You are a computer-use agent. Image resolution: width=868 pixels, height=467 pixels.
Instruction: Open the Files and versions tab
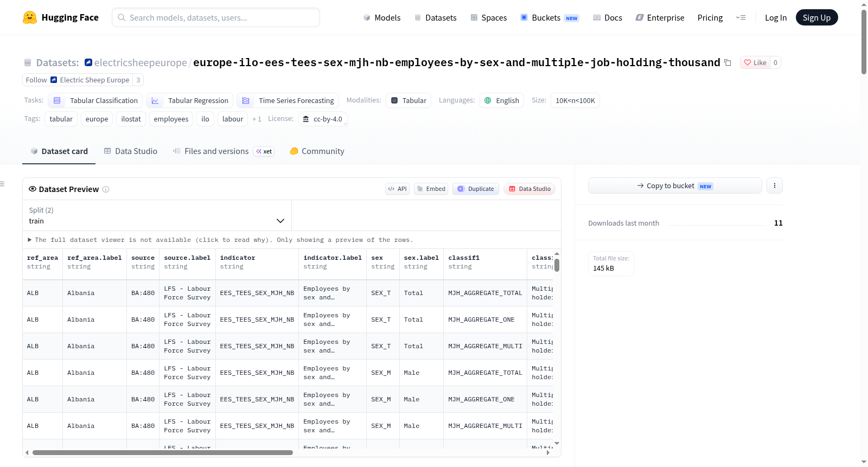[224, 151]
